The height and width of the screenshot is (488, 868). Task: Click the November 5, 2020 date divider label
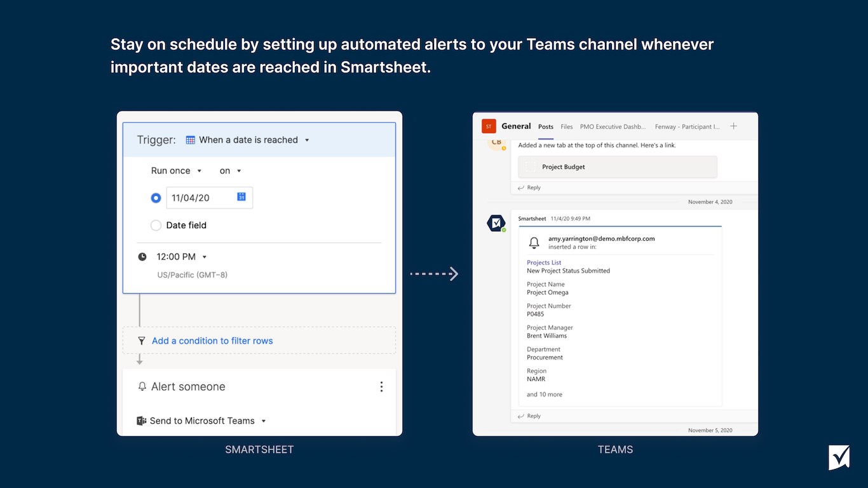pos(710,430)
